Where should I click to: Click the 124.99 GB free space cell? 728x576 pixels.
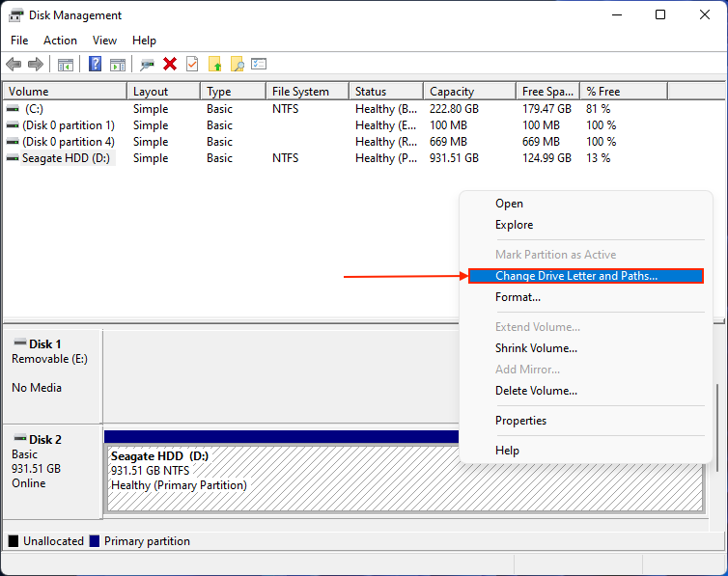(546, 158)
